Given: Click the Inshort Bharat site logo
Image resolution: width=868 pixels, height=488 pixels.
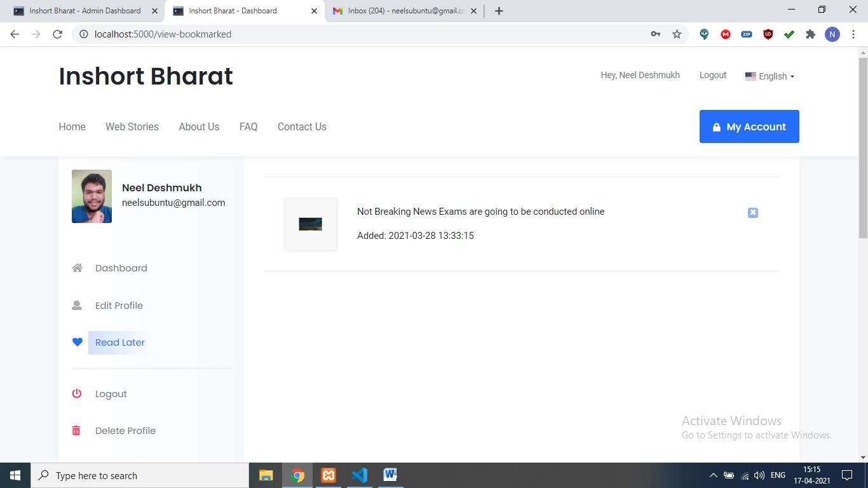Looking at the screenshot, I should point(146,76).
